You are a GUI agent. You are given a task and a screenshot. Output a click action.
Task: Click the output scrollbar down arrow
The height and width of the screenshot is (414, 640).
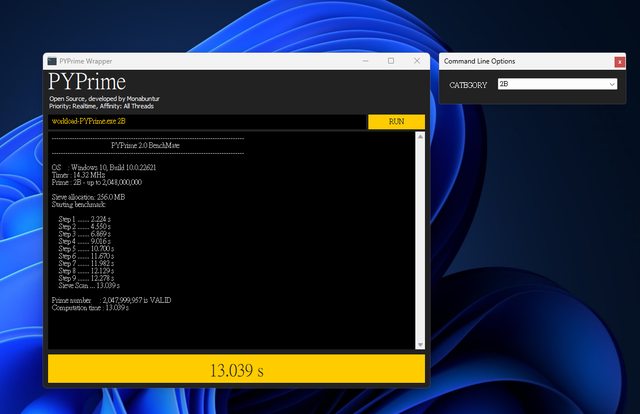[x=421, y=345]
